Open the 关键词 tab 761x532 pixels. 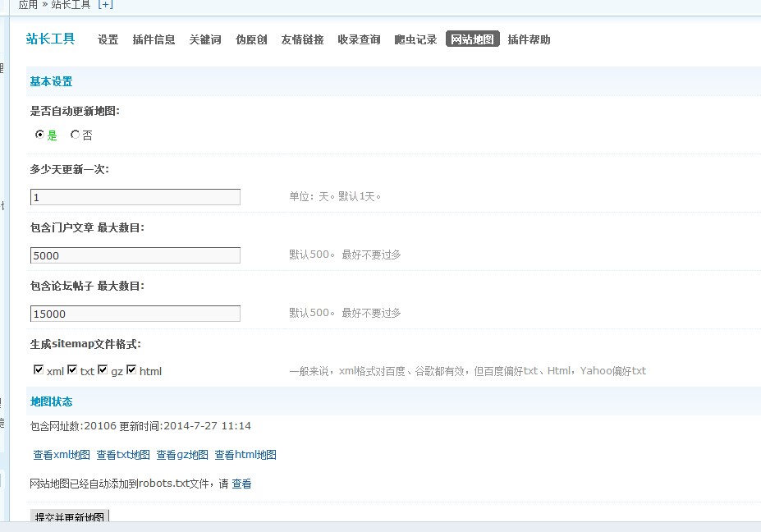(x=204, y=39)
